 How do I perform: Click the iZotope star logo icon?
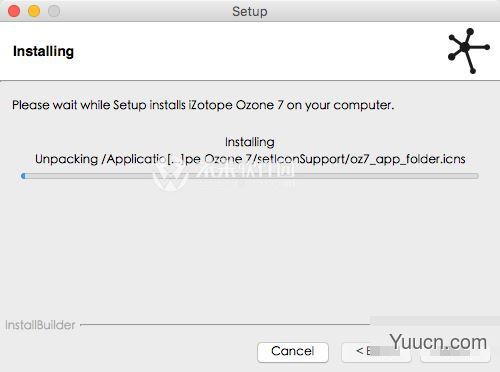tap(469, 51)
